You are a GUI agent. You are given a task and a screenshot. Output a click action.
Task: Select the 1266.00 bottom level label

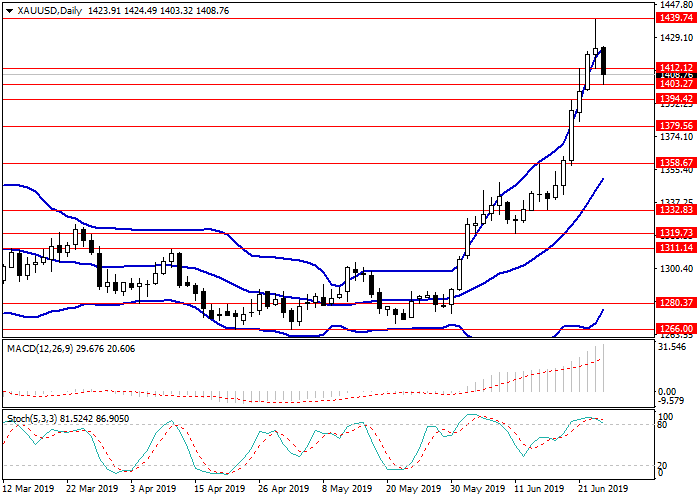676,328
